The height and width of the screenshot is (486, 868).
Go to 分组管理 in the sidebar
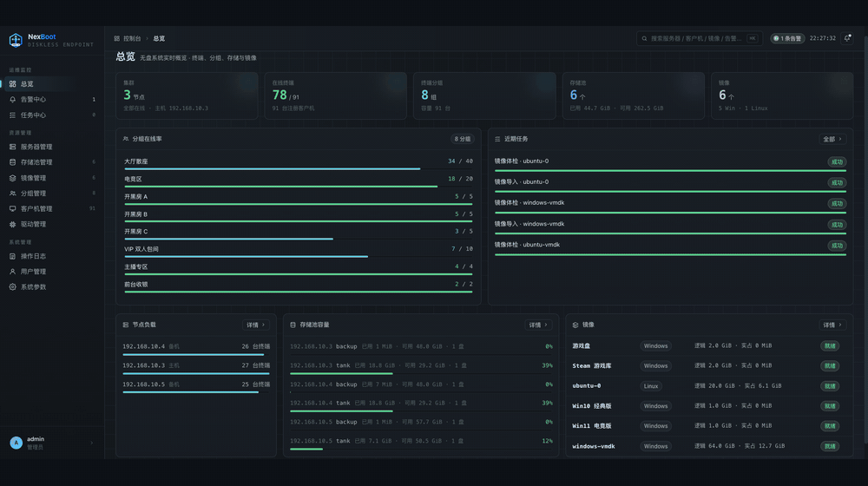(x=52, y=194)
